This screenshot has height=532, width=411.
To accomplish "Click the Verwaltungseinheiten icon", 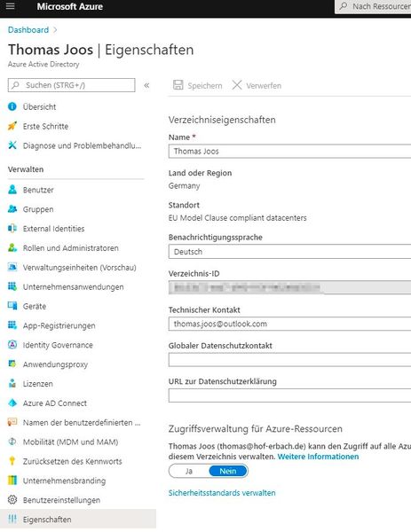I will tap(12, 268).
